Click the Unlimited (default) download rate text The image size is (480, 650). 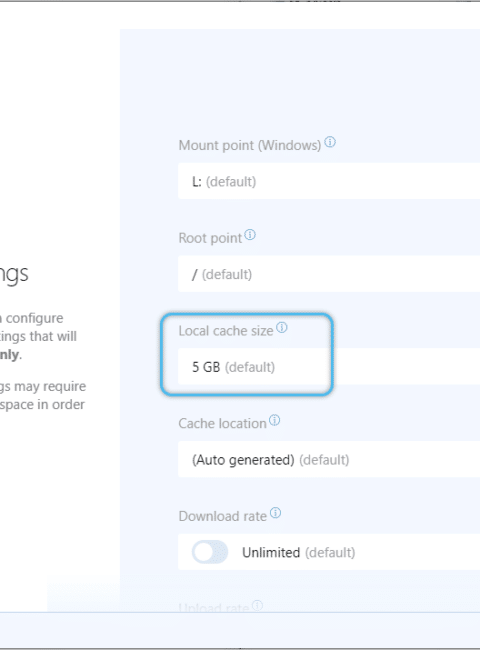(x=298, y=553)
